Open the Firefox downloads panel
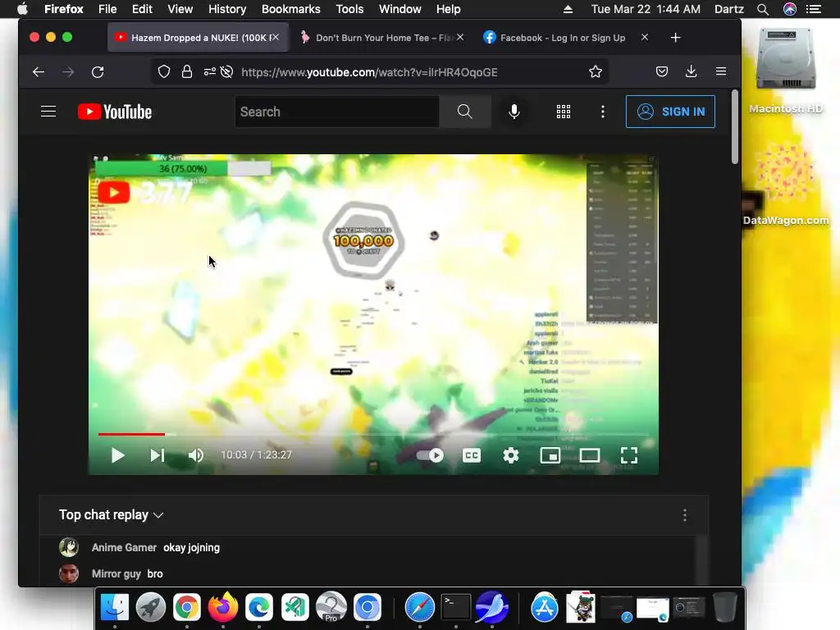The image size is (840, 630). [x=691, y=72]
